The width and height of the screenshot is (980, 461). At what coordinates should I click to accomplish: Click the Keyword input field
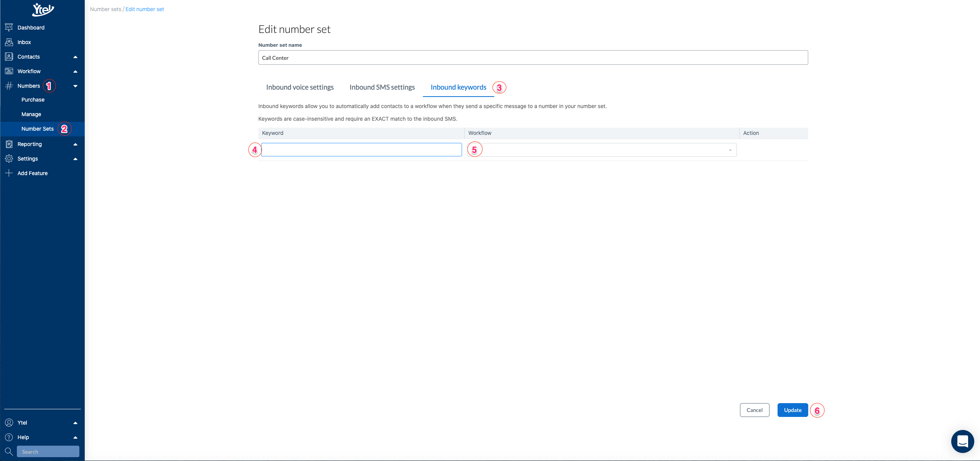pyautogui.click(x=361, y=149)
